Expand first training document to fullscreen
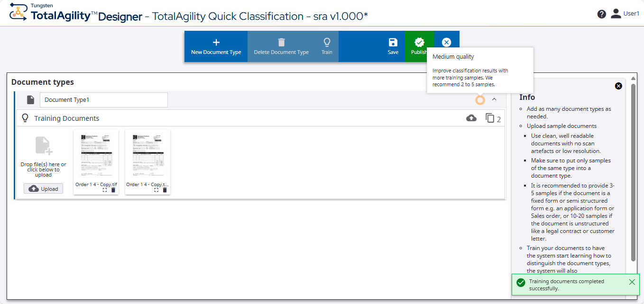Viewport: 644px width, 304px height. coord(105,190)
